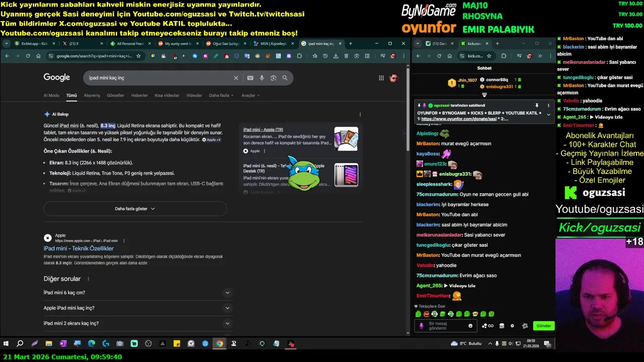Unpin the pinned chat message with the pin icon
The image size is (644, 362).
click(537, 105)
